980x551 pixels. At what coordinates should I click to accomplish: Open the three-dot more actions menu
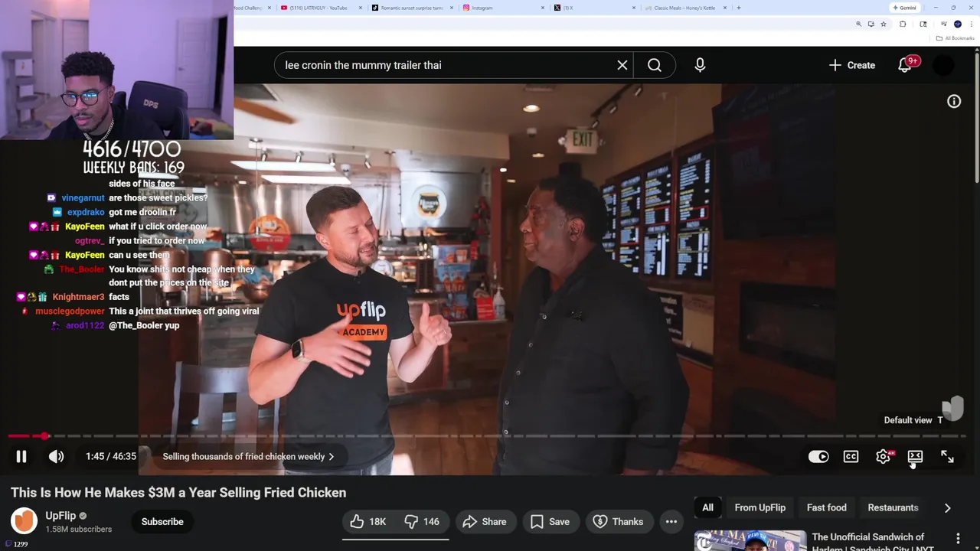pos(671,521)
